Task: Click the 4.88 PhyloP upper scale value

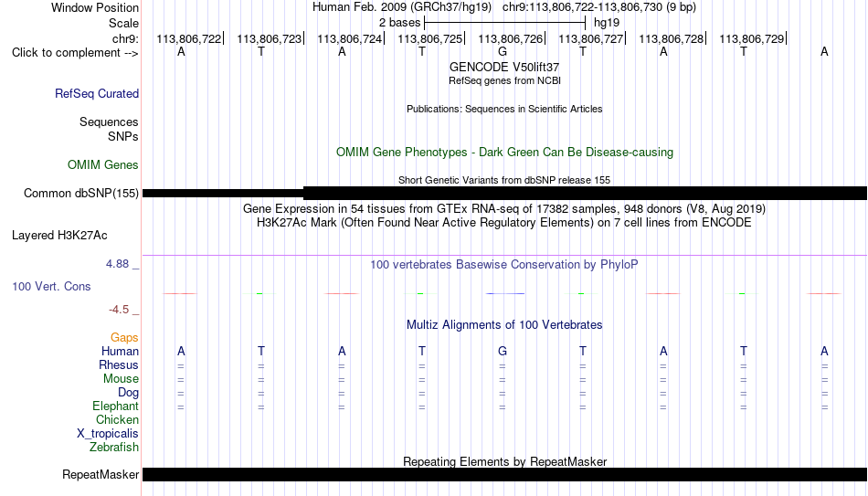Action: (x=117, y=264)
